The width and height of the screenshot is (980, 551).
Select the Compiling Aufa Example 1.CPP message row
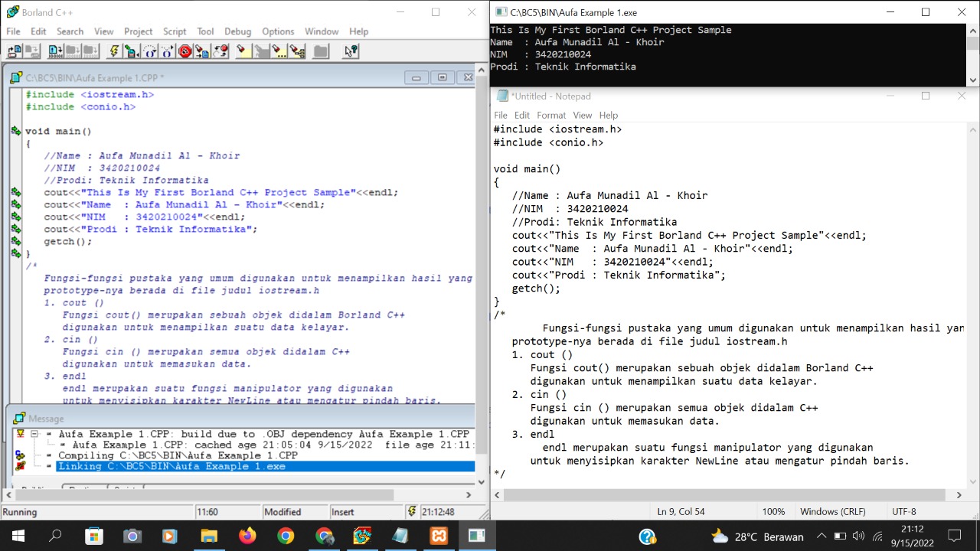(x=178, y=455)
